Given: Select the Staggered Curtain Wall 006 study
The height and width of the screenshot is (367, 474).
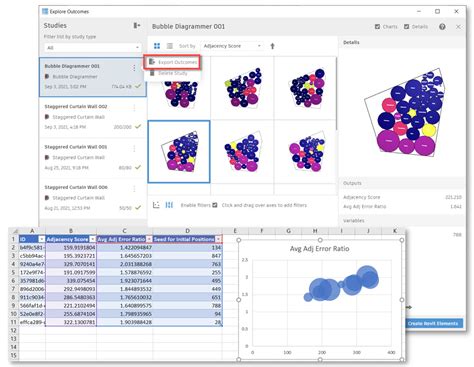Looking at the screenshot, I should 93,197.
